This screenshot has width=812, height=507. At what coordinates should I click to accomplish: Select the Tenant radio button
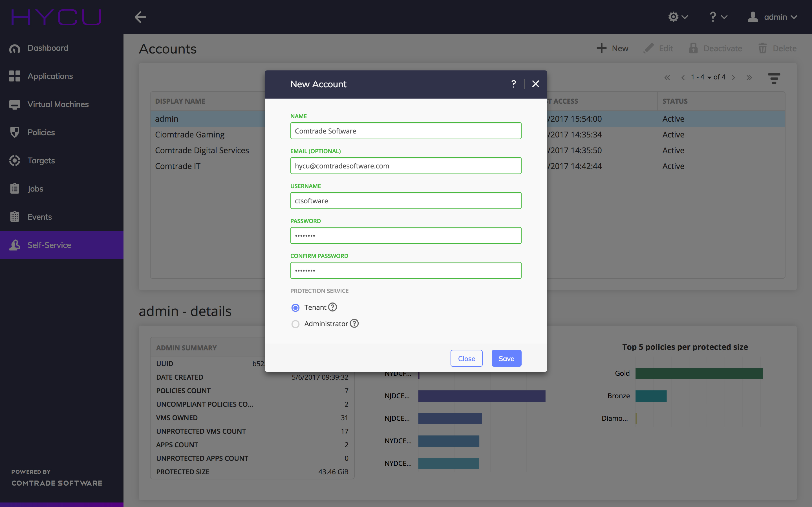(x=295, y=308)
